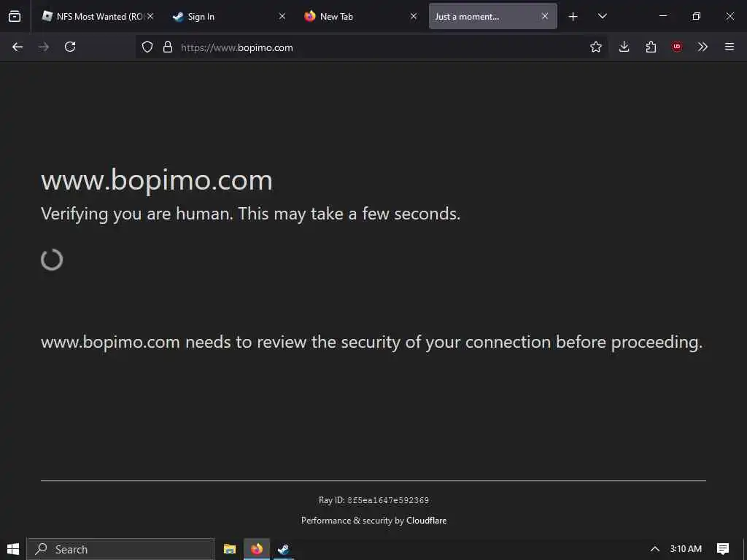Click the taskbar Search box
This screenshot has width=747, height=560.
click(120, 549)
